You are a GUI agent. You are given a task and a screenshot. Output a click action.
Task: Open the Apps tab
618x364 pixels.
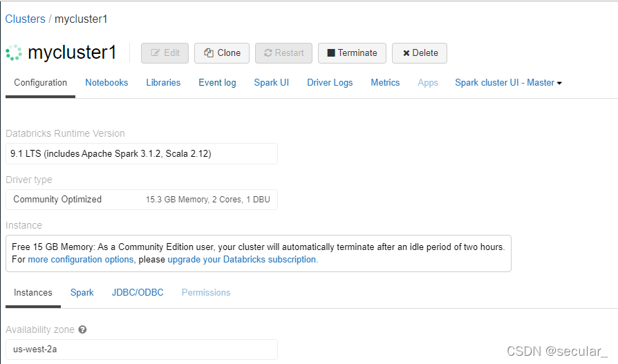pos(428,83)
